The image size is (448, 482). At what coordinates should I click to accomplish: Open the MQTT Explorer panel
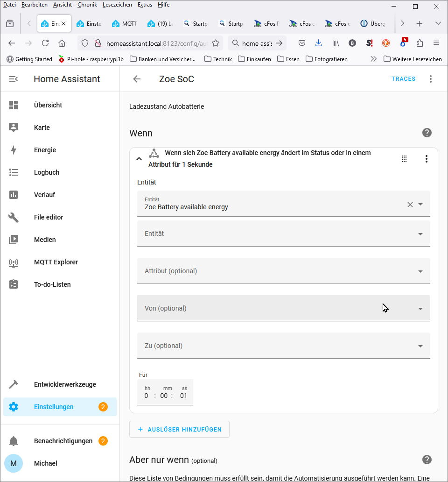pyautogui.click(x=56, y=262)
